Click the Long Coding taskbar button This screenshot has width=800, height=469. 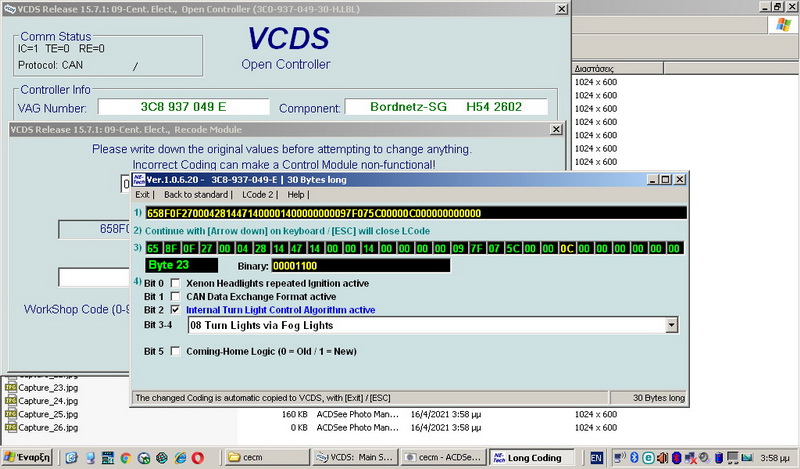pyautogui.click(x=531, y=457)
